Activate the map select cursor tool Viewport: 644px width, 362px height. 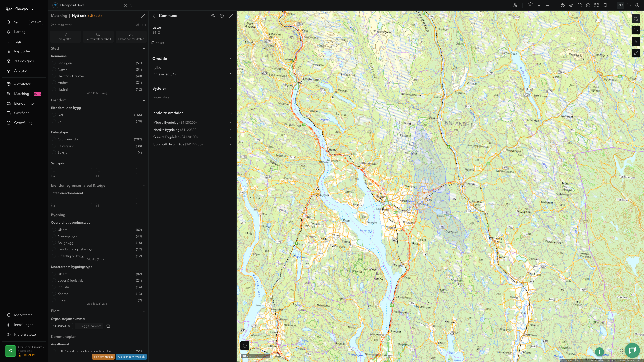(x=636, y=19)
